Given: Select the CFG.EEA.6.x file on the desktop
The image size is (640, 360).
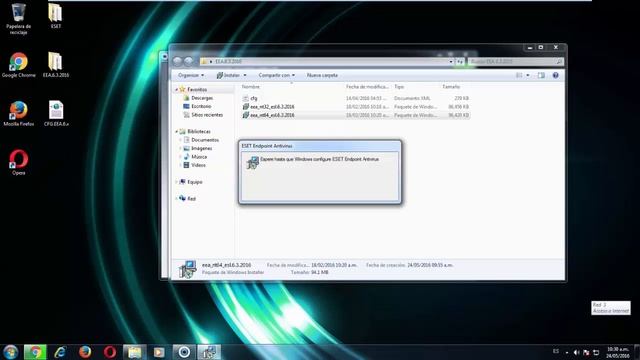Looking at the screenshot, I should [x=56, y=113].
